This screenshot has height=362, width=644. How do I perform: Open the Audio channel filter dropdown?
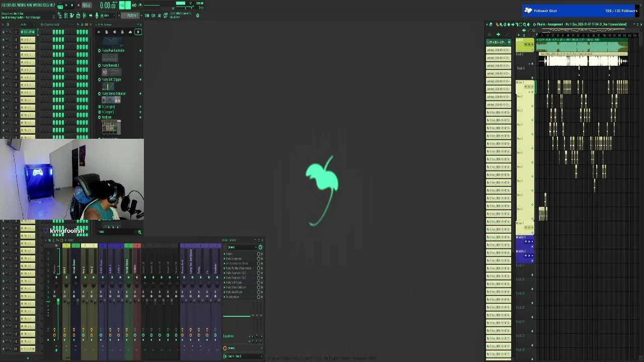tap(27, 24)
